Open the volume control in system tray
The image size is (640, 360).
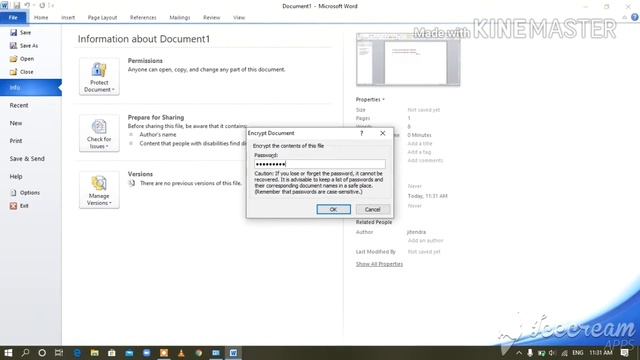tap(552, 353)
